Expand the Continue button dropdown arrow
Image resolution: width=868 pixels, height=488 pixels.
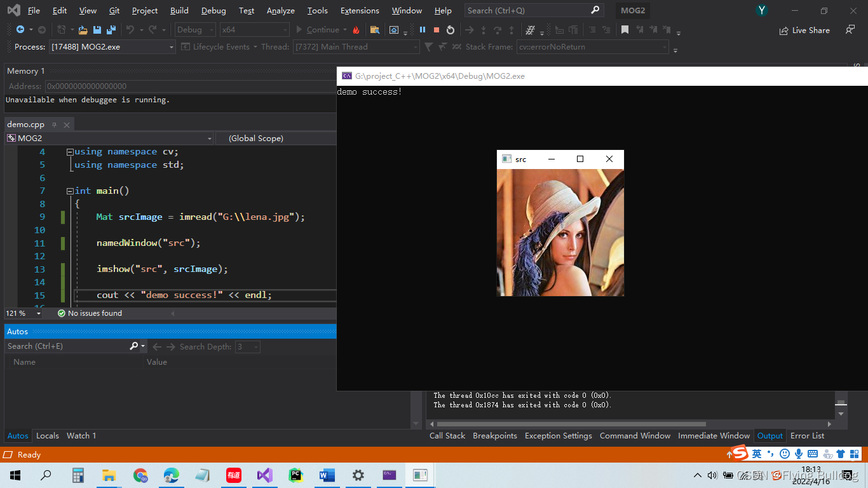coord(345,30)
